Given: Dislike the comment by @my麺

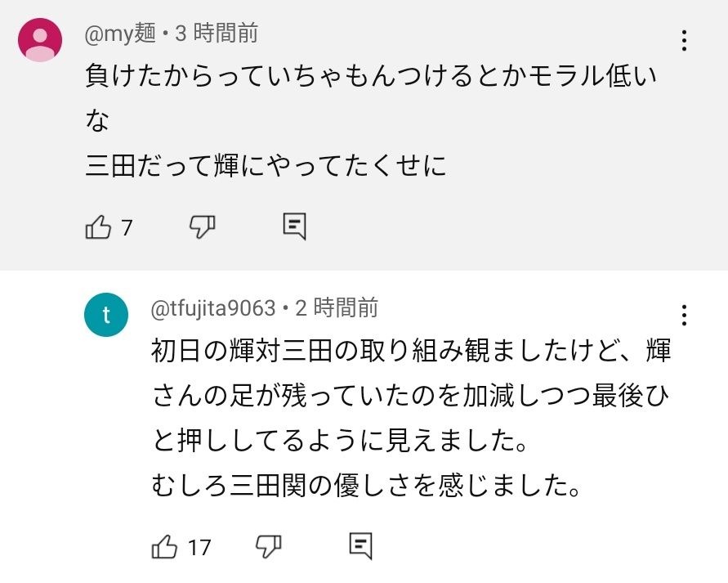Looking at the screenshot, I should [x=202, y=226].
